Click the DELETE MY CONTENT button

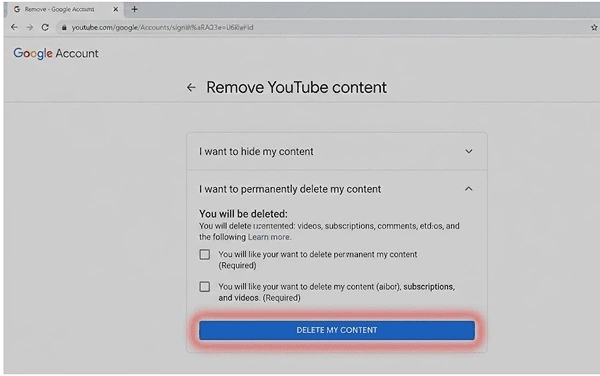click(337, 330)
